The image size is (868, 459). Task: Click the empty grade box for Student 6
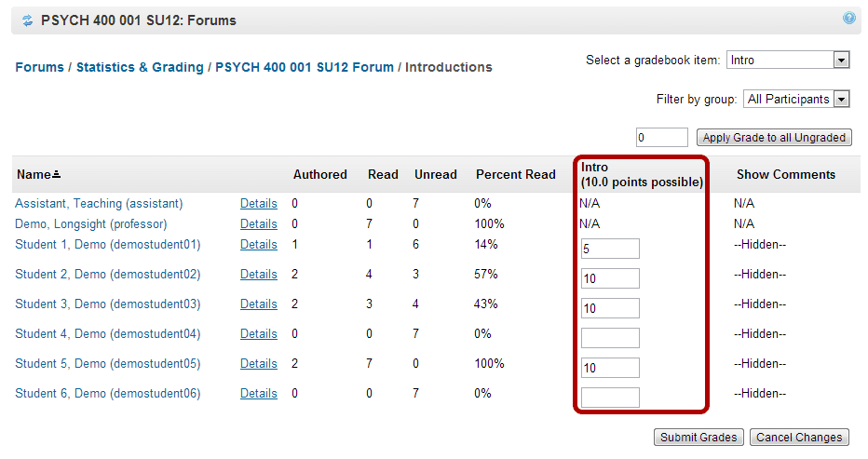coord(610,398)
